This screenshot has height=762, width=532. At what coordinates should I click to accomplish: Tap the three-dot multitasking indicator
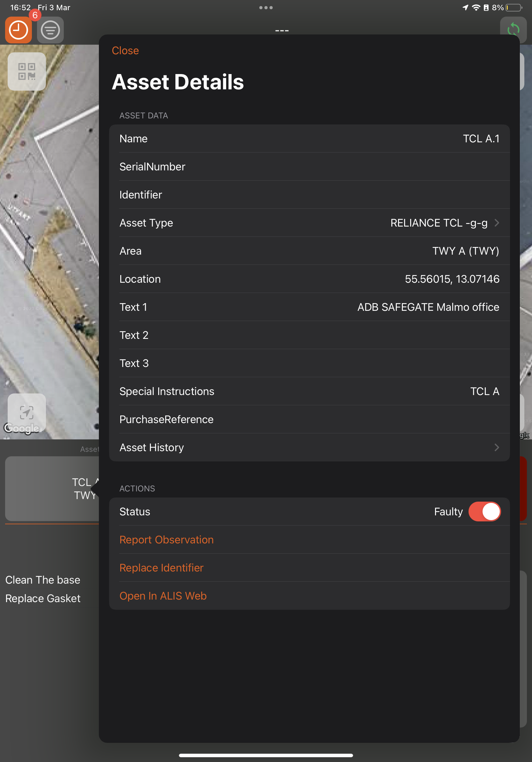(266, 8)
